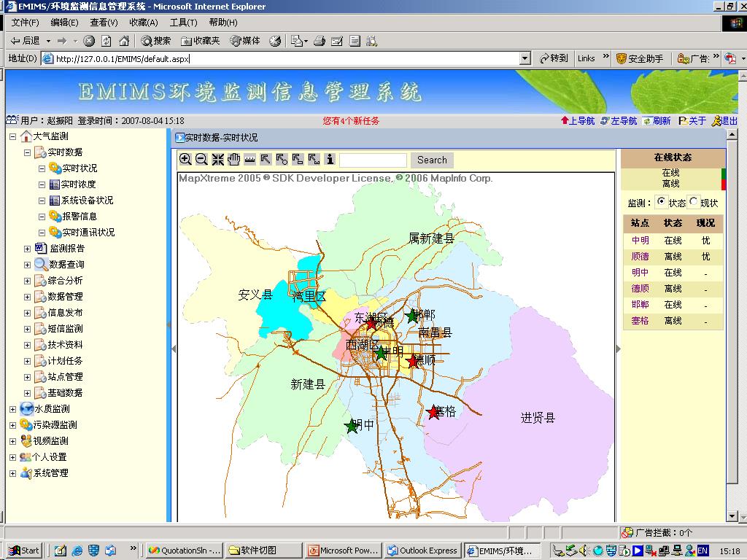The height and width of the screenshot is (560, 747).
Task: Open the address bar dropdown arrow
Action: (x=525, y=58)
